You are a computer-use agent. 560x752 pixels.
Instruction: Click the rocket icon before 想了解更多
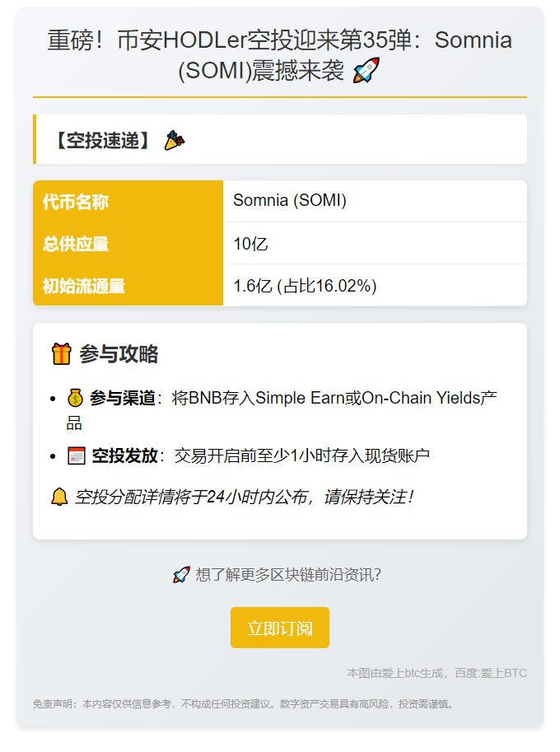[x=181, y=575]
